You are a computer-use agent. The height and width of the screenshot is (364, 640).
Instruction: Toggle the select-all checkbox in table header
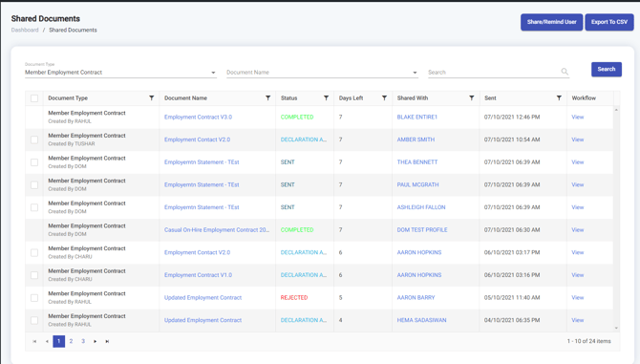(x=34, y=98)
